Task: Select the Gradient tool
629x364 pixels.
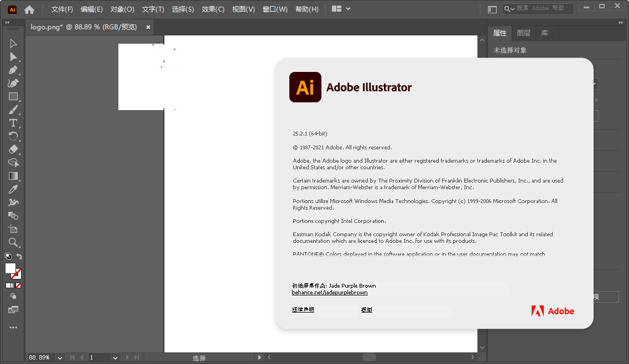Action: (x=13, y=176)
